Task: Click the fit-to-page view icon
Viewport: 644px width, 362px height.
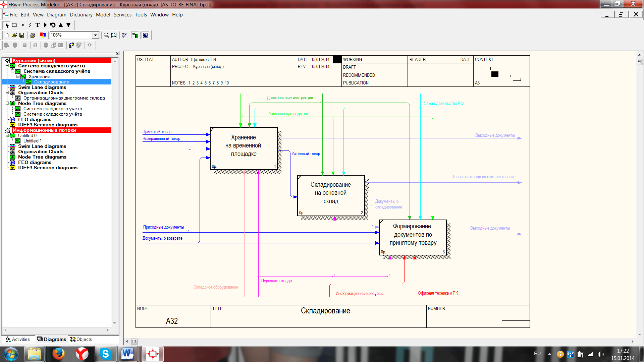Action: coord(114,35)
